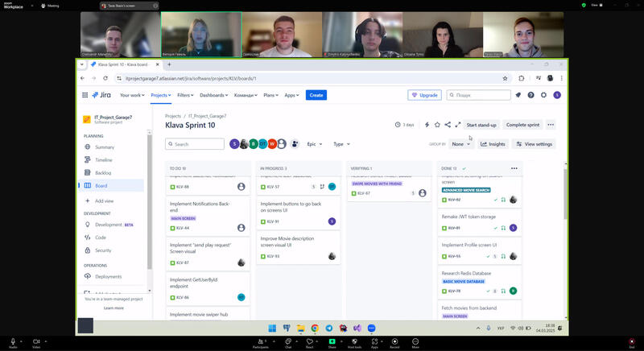Click Start stand-up
This screenshot has width=644, height=351.
tap(481, 125)
